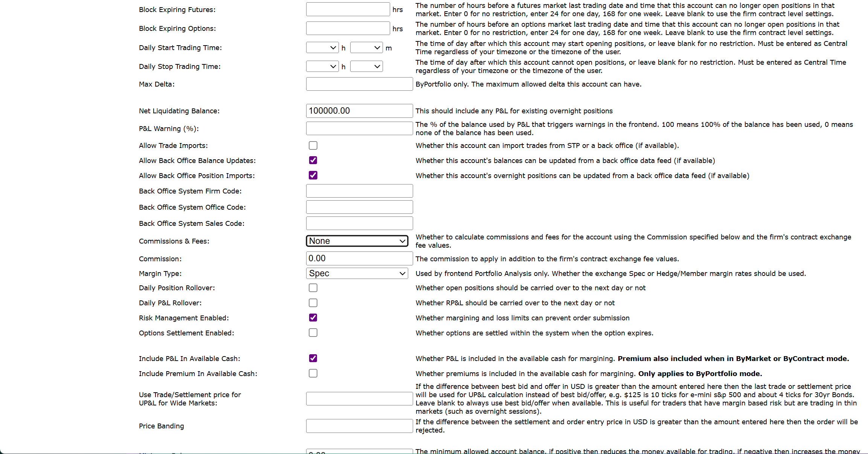Screen dimensions: 868x454
Task: Open the Margin Type Spec dropdown
Action: 357,273
